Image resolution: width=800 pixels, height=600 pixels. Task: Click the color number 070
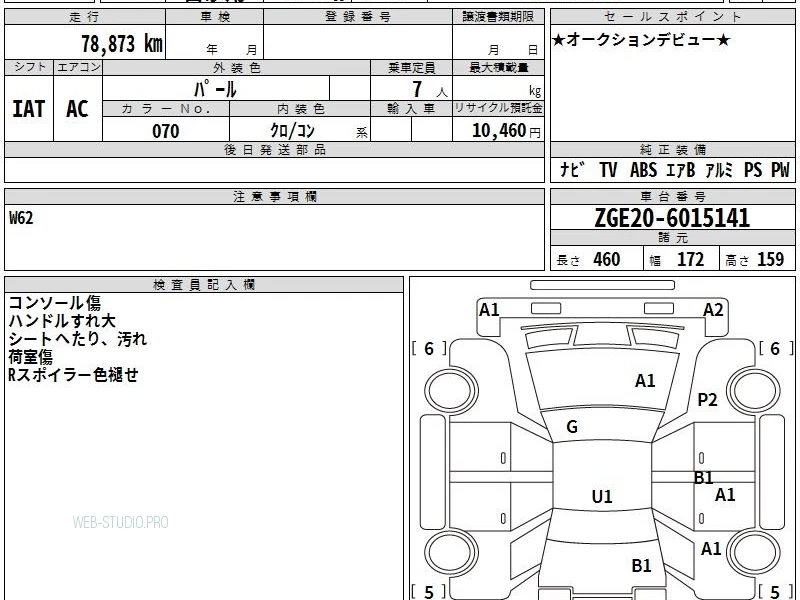[x=166, y=131]
